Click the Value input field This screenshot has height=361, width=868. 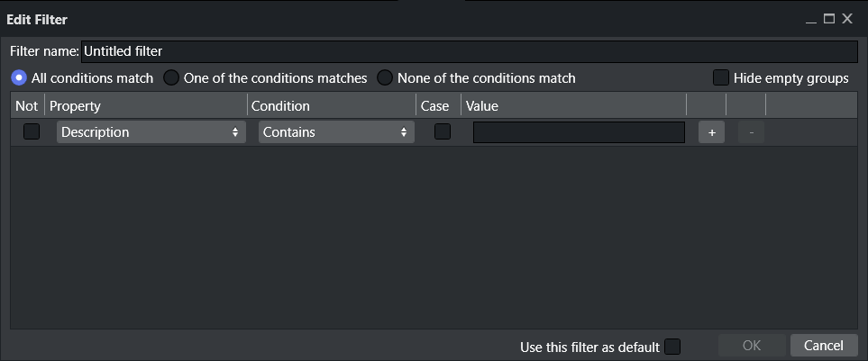(x=579, y=132)
